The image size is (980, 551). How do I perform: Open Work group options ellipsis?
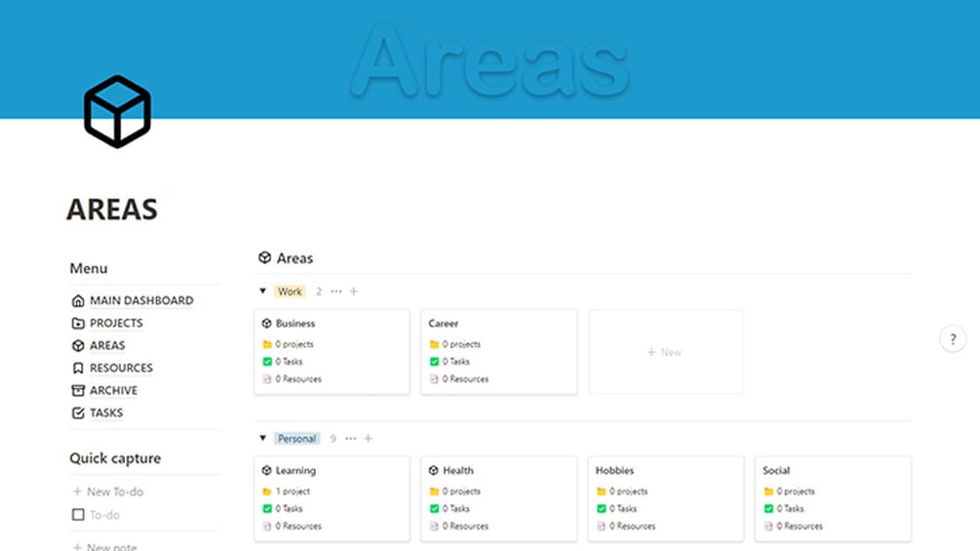click(336, 292)
